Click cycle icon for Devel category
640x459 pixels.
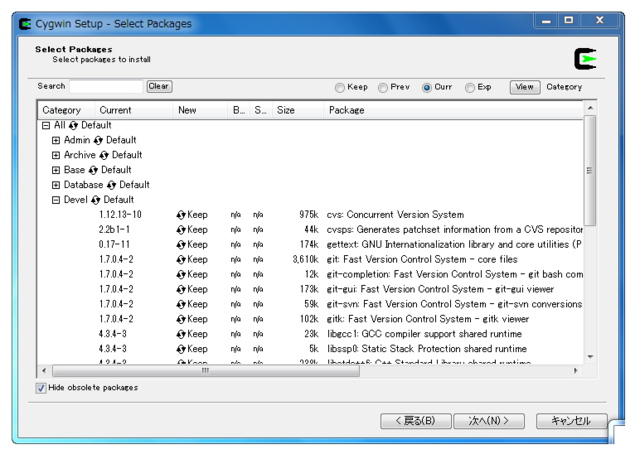(96, 200)
